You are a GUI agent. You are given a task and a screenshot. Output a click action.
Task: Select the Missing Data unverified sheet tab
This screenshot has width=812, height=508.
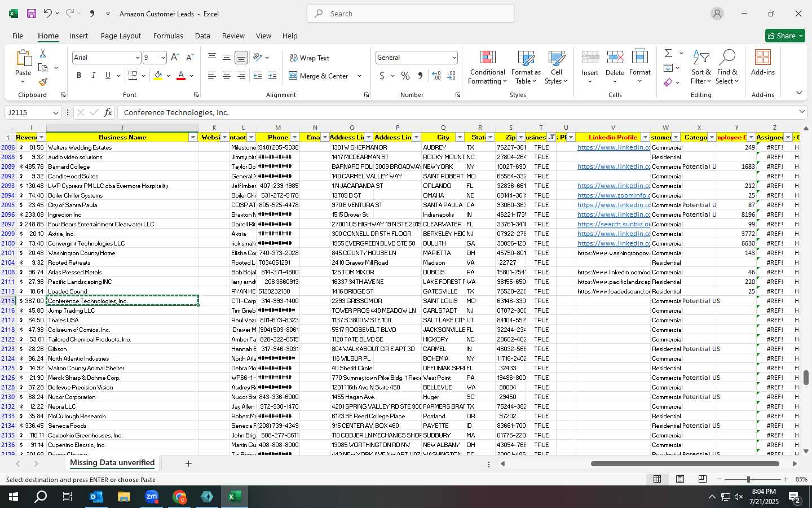[112, 463]
